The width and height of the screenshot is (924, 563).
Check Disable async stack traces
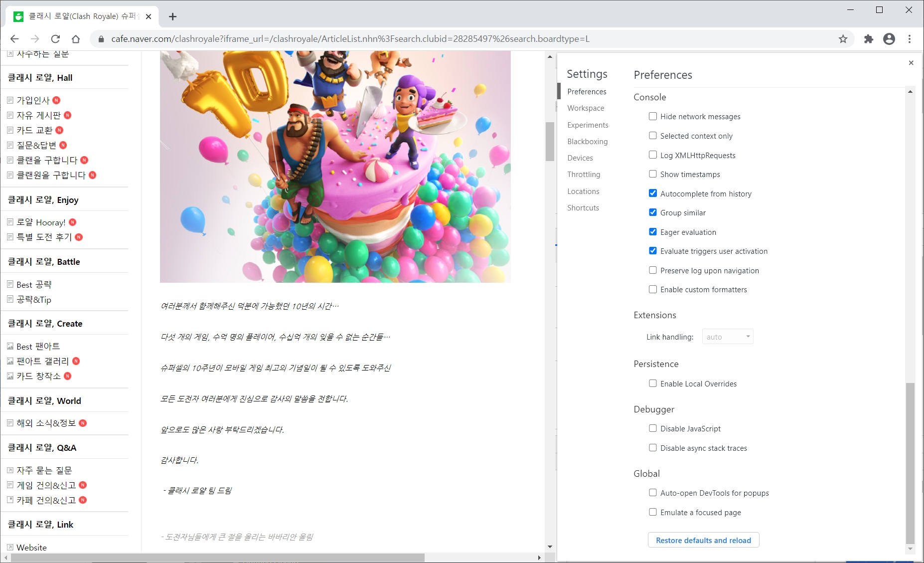coord(653,448)
